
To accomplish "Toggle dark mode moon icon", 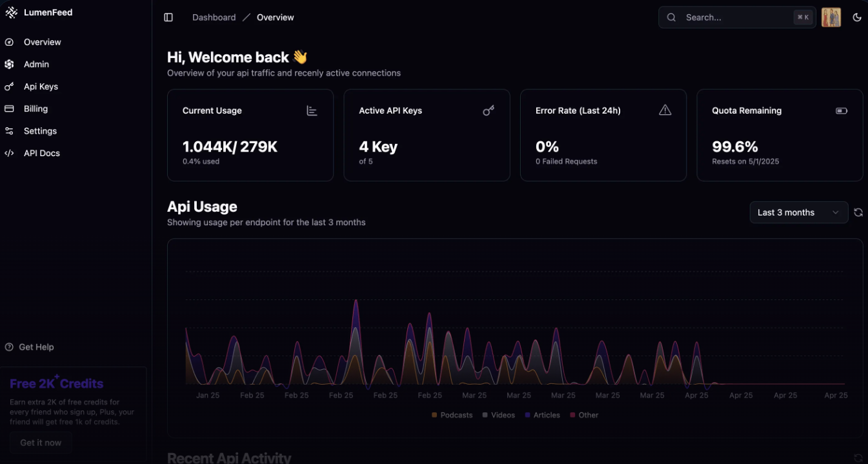I will pyautogui.click(x=857, y=17).
